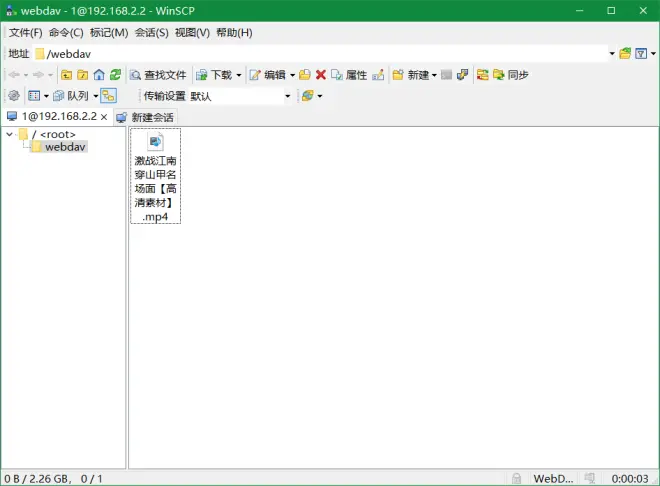Open the filter dropdown arrow
660x486 pixels.
pyautogui.click(x=653, y=53)
